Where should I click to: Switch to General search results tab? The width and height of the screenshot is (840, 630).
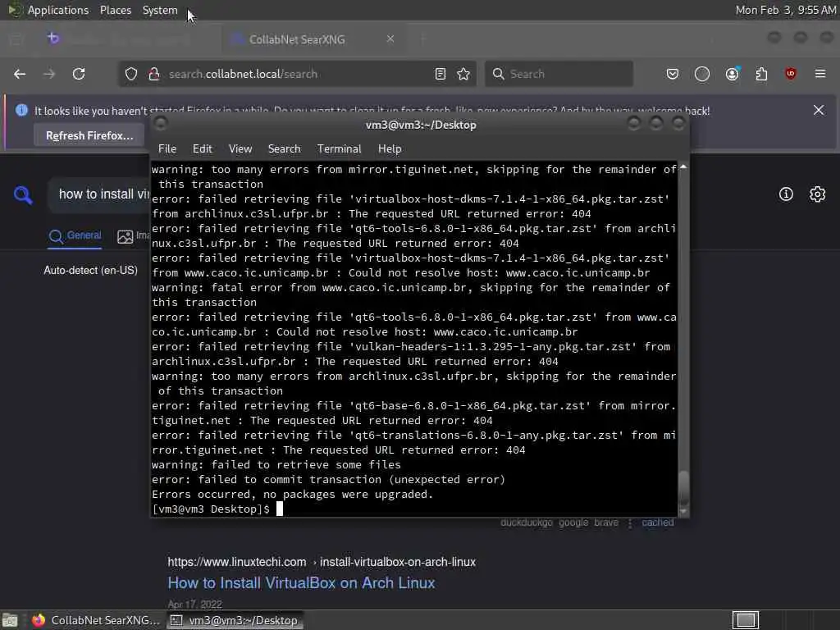tap(75, 235)
